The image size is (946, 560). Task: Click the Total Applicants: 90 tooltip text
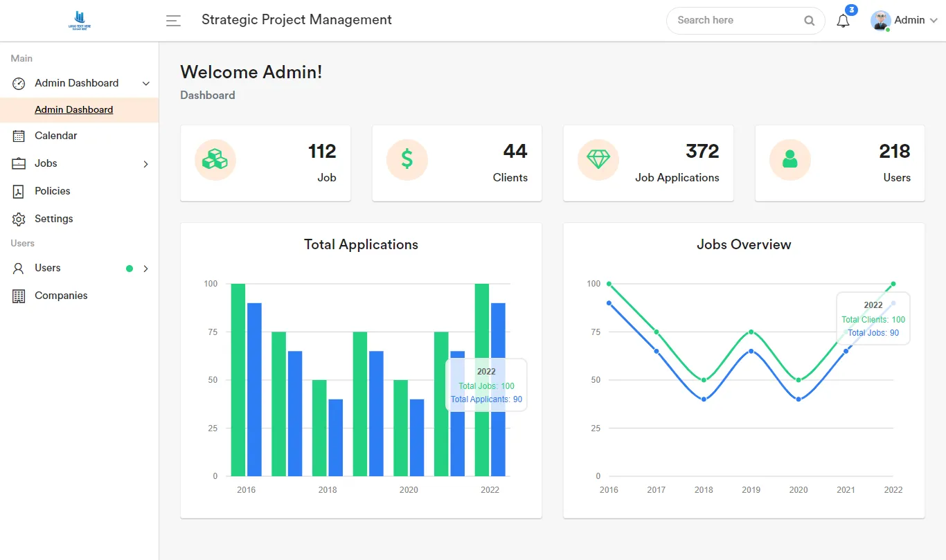tap(486, 399)
